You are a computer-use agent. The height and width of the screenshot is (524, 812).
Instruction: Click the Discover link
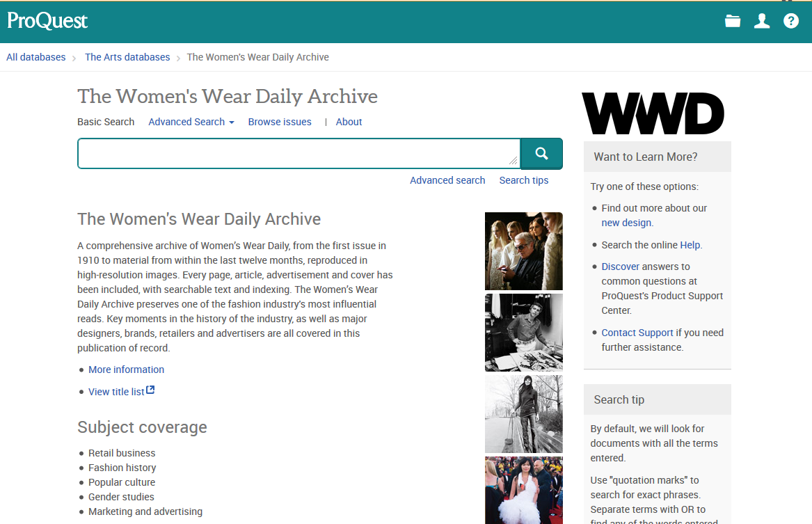[x=621, y=267]
